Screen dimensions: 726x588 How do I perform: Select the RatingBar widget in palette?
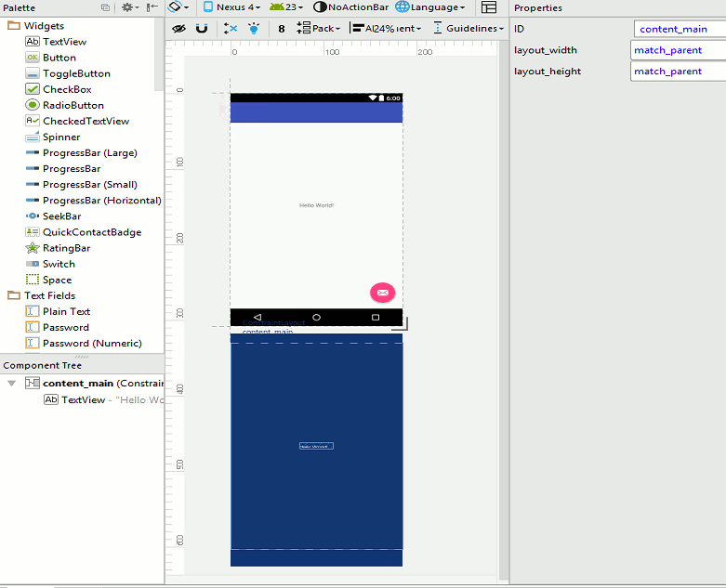pyautogui.click(x=58, y=248)
